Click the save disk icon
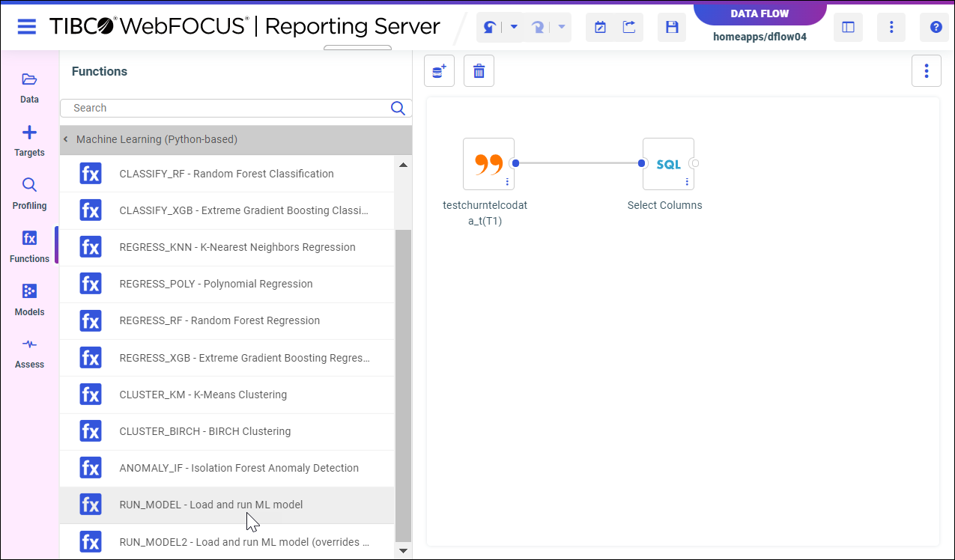 (x=672, y=28)
